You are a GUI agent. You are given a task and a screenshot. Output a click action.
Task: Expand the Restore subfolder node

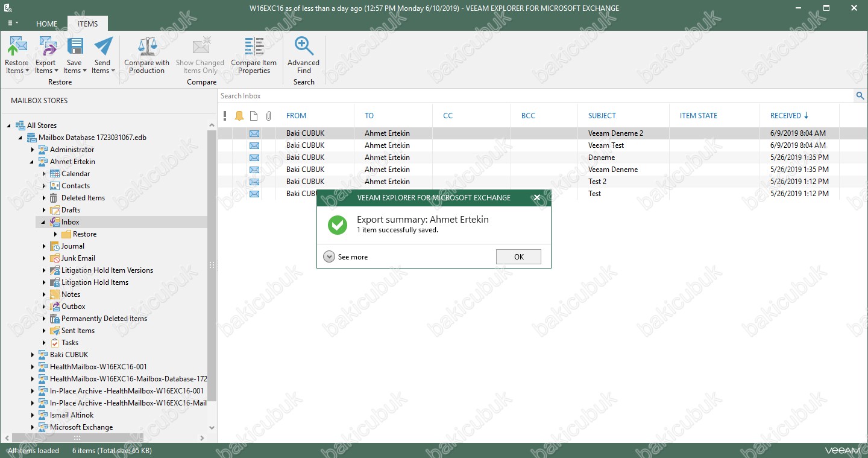click(x=55, y=234)
